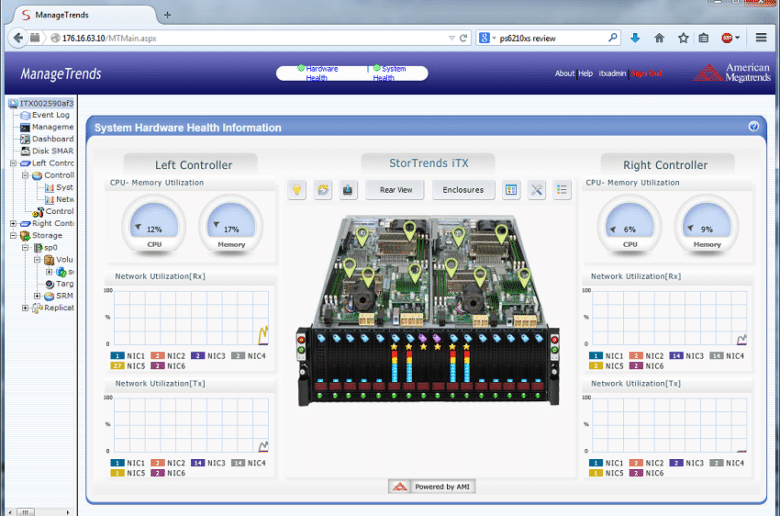This screenshot has width=780, height=516.
Task: Click the refresh arrows toolbar icon
Action: click(x=323, y=190)
